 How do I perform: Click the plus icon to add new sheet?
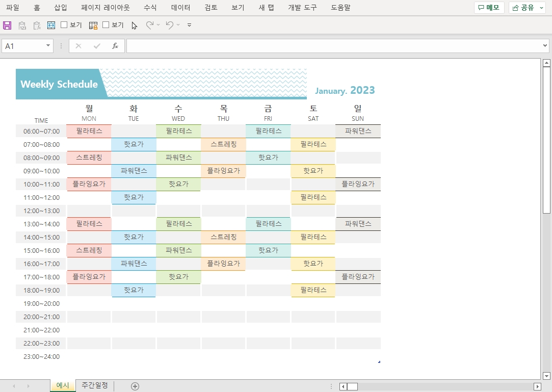135,386
